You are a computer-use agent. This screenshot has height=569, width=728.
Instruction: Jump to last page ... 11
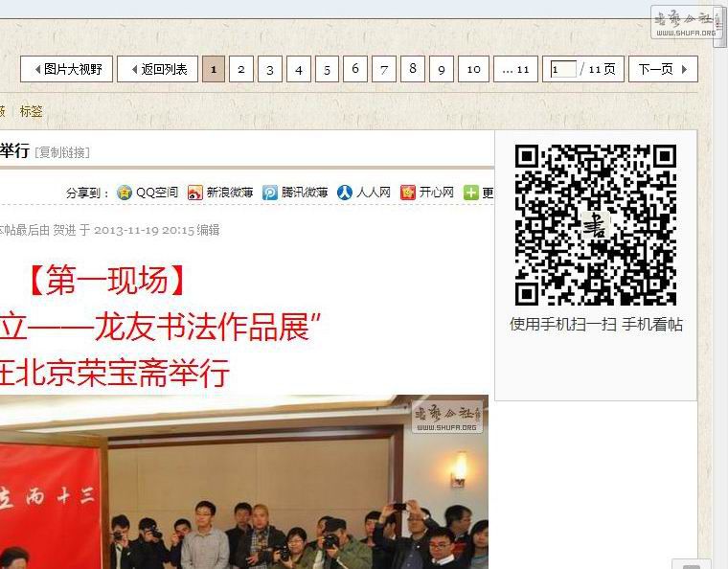click(515, 69)
